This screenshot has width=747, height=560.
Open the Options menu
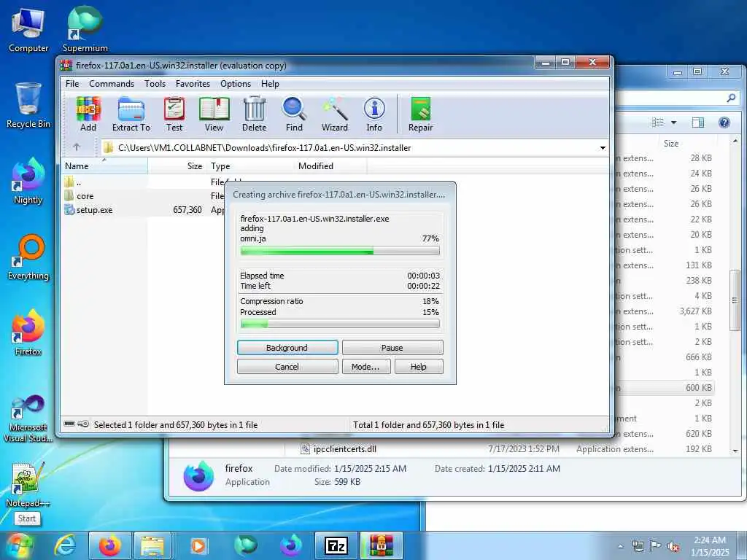[236, 83]
